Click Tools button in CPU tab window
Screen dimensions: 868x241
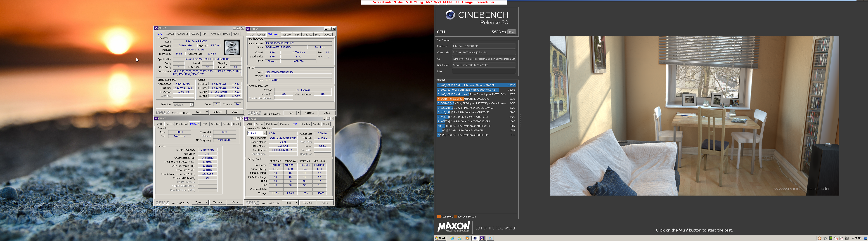click(x=199, y=112)
